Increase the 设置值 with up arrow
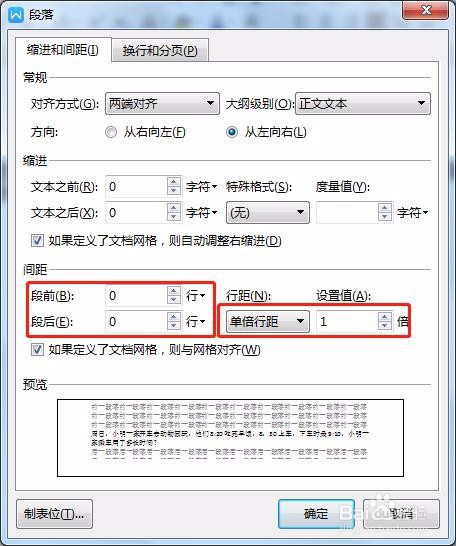456x546 pixels. coord(385,316)
